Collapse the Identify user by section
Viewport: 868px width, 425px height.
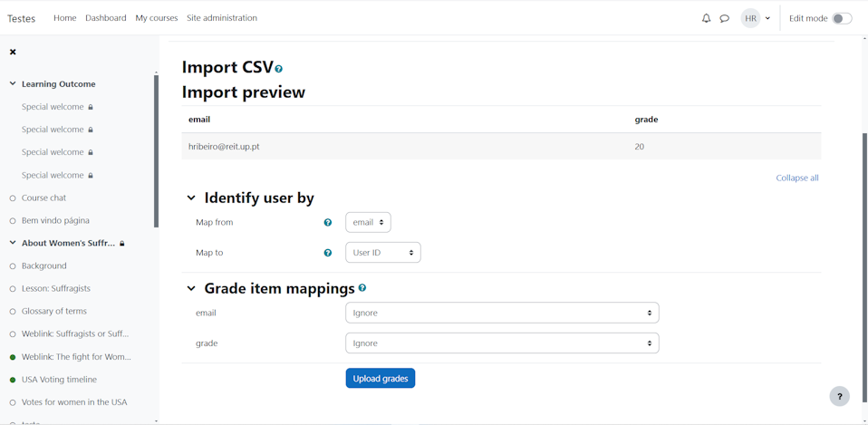pyautogui.click(x=191, y=198)
